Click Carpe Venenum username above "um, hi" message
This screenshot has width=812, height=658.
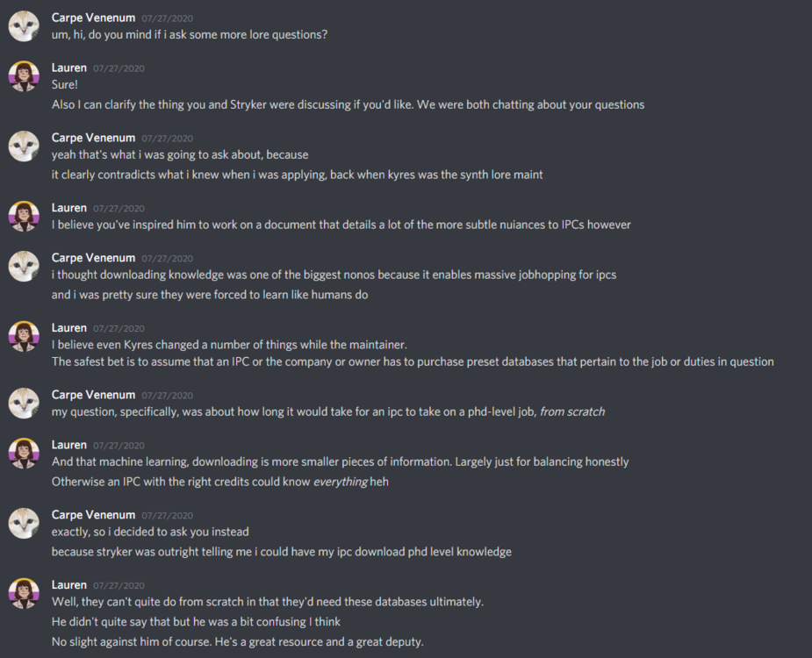(x=93, y=18)
